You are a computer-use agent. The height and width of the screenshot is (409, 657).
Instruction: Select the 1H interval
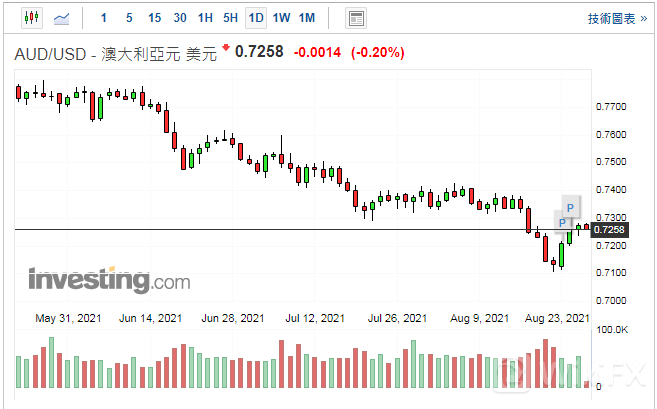coord(205,18)
